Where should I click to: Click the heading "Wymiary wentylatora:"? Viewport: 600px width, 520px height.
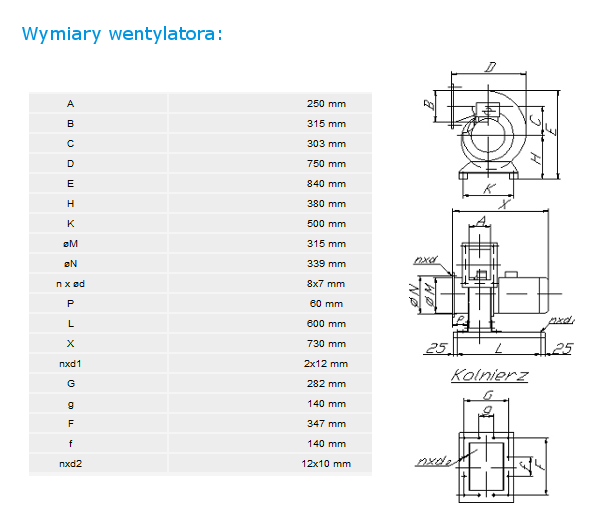tap(122, 34)
